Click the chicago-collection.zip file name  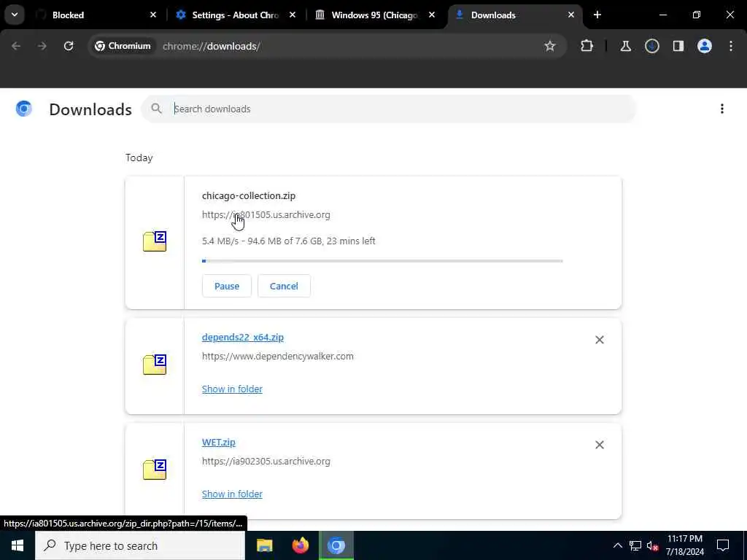click(249, 195)
